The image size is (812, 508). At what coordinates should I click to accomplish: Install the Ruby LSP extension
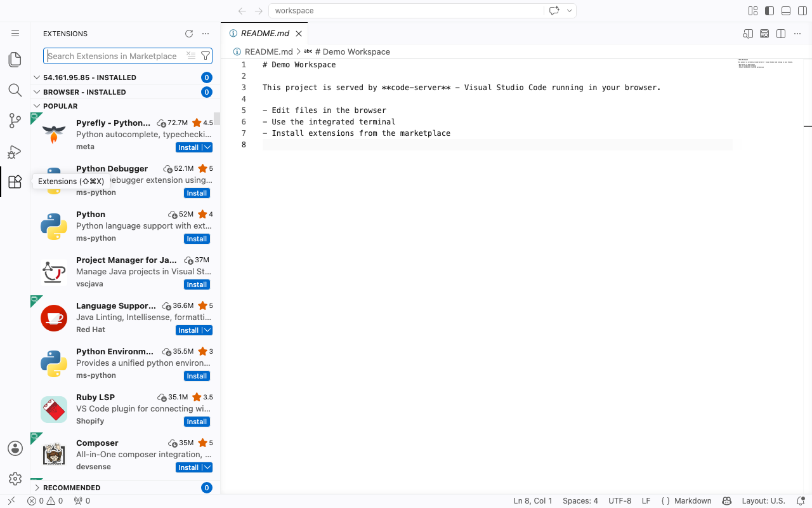(197, 422)
